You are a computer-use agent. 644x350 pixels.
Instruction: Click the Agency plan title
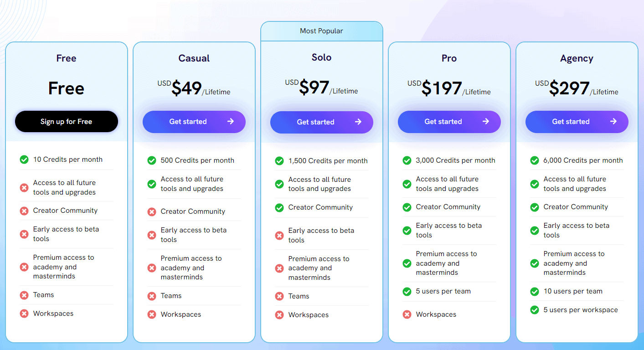[577, 58]
